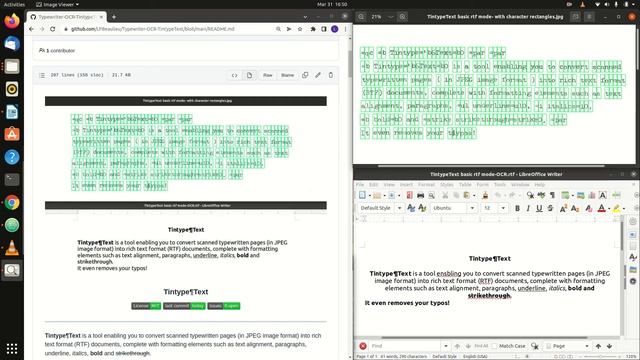Open highlighting color dropdown arrow
The image size is (640, 360).
[624, 209]
